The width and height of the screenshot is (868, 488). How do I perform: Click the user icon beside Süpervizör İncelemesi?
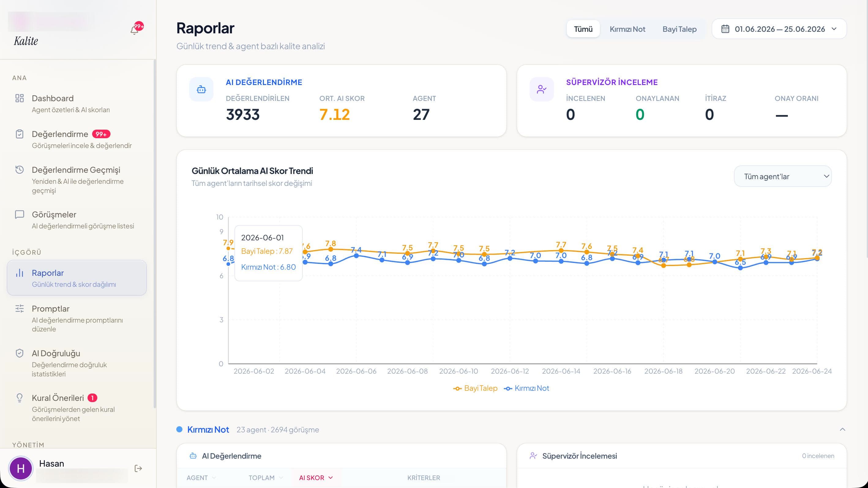pyautogui.click(x=533, y=456)
